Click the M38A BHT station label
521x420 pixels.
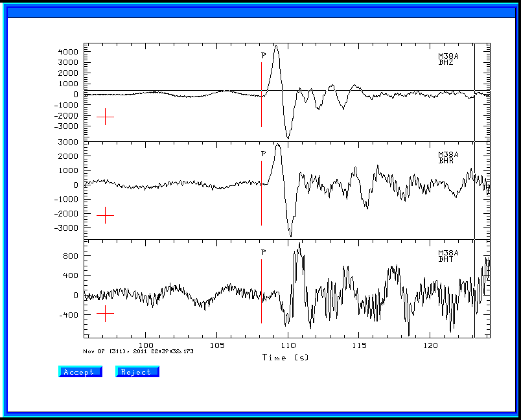click(448, 256)
